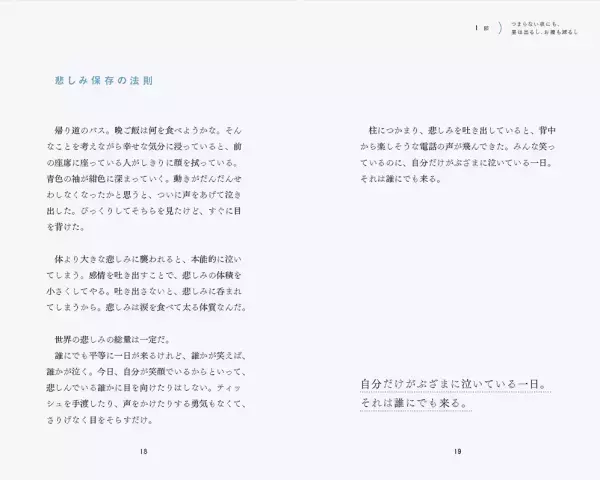Click the line ending "涙を食べて太る体質なんだ。"
The height and width of the screenshot is (480, 600).
(147, 307)
